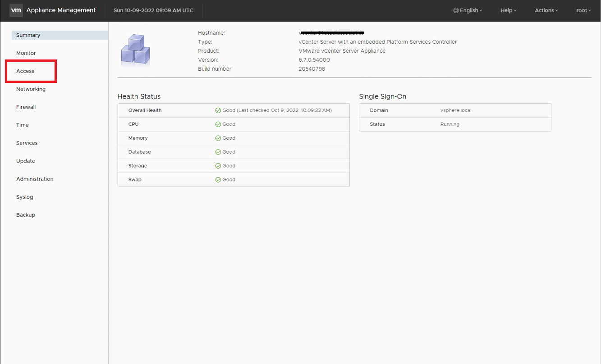This screenshot has height=364, width=601.
Task: Click the build number 20540798
Action: click(x=312, y=69)
